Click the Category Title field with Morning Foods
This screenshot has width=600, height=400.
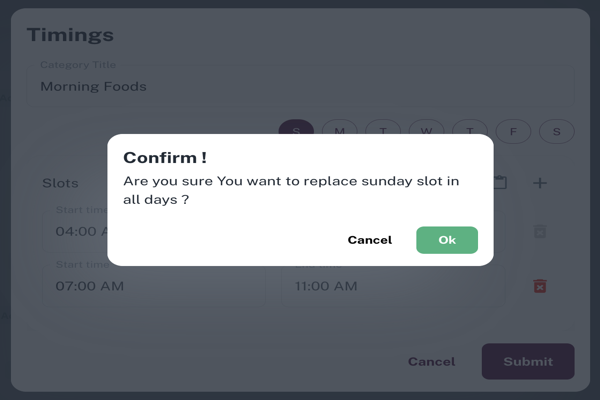[x=300, y=86]
